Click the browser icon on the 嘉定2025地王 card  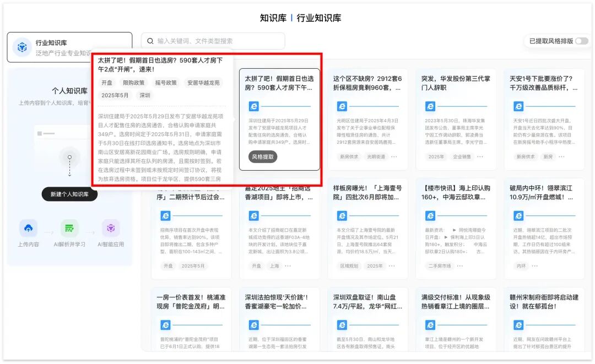[253, 216]
